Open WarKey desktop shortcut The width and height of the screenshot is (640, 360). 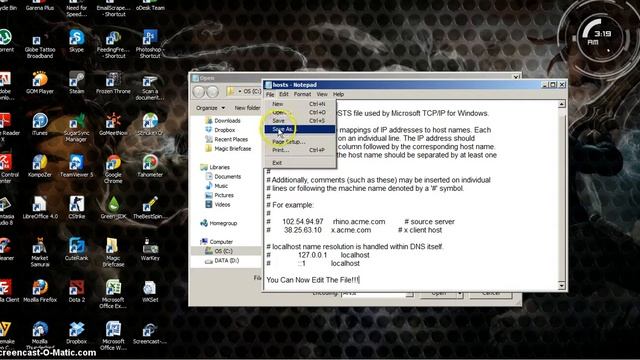coord(150,249)
